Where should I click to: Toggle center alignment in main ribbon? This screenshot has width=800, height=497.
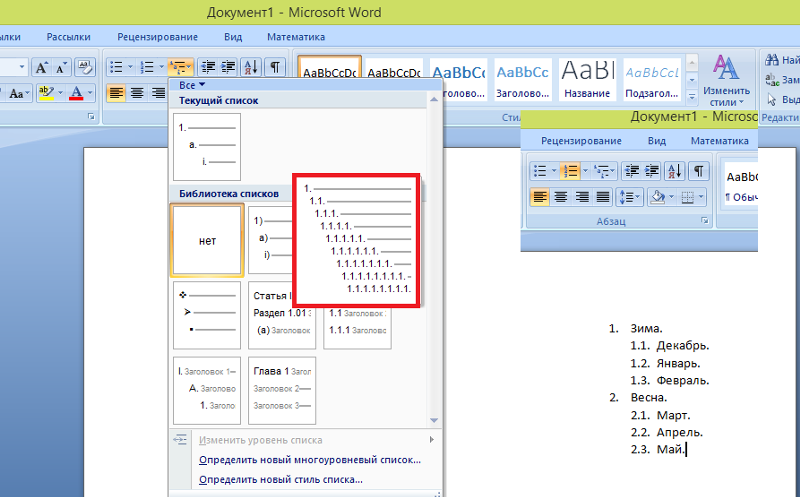(137, 93)
